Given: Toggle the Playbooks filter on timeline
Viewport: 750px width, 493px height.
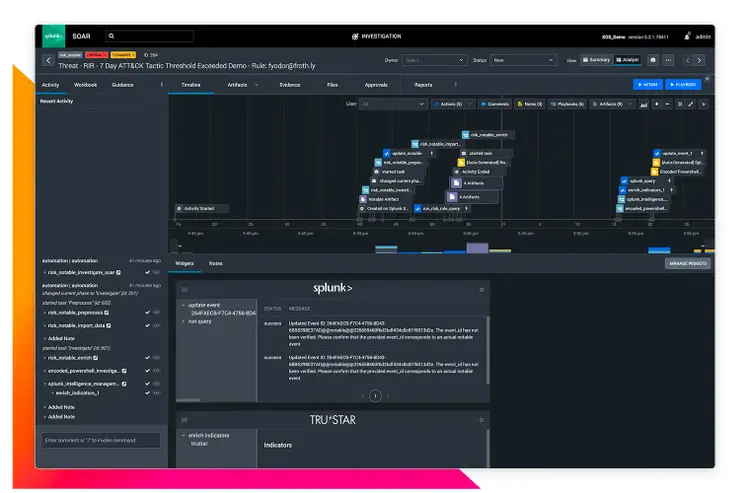Looking at the screenshot, I should [x=565, y=104].
